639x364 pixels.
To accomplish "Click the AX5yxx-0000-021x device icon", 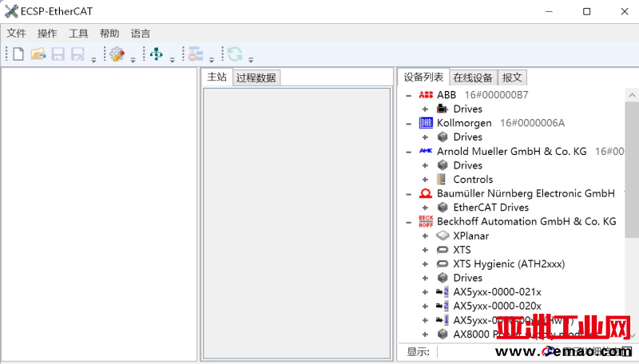I will pyautogui.click(x=443, y=292).
